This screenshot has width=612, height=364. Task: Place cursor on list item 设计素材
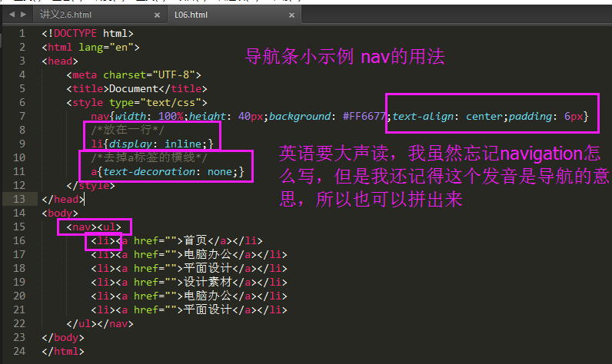(189, 282)
